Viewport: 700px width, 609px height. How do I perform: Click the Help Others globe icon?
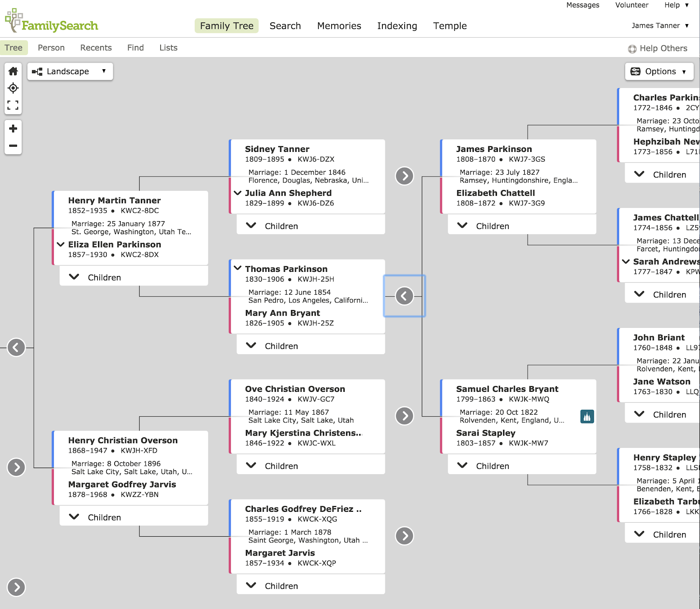coord(632,49)
